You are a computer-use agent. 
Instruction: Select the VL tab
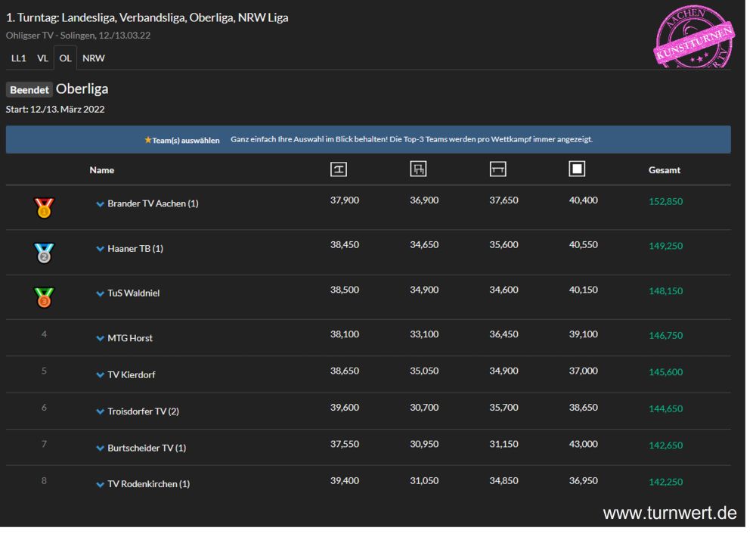[x=43, y=58]
